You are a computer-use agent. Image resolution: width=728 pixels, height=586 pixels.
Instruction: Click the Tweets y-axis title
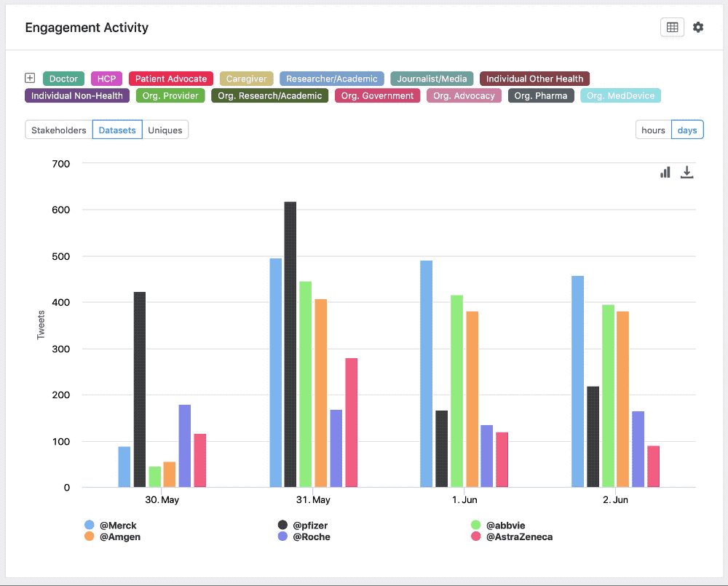click(41, 325)
